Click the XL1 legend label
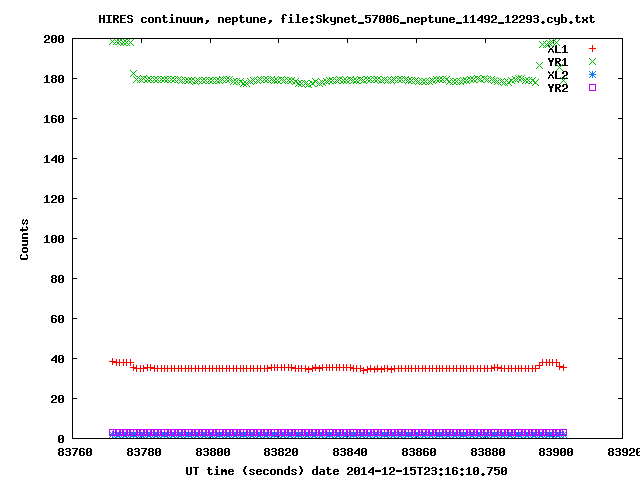This screenshot has width=640, height=480. coord(558,49)
